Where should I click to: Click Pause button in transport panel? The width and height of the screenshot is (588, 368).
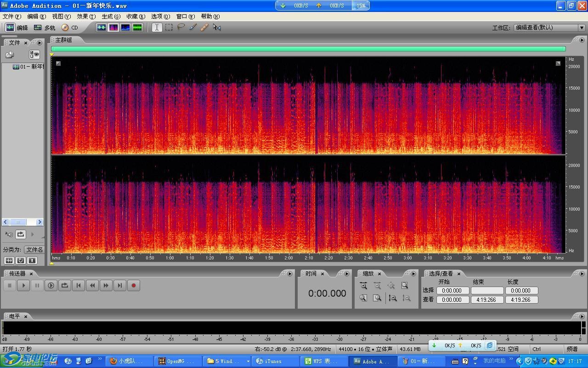click(37, 285)
